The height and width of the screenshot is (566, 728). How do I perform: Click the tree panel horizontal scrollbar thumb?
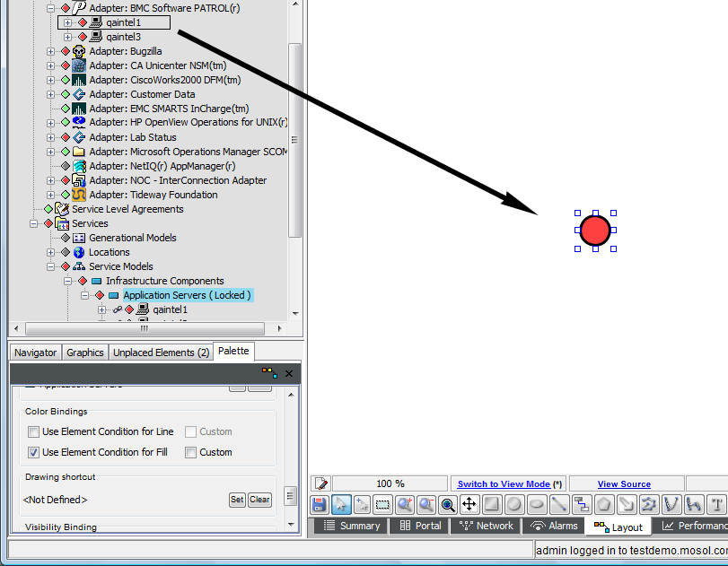pyautogui.click(x=145, y=328)
